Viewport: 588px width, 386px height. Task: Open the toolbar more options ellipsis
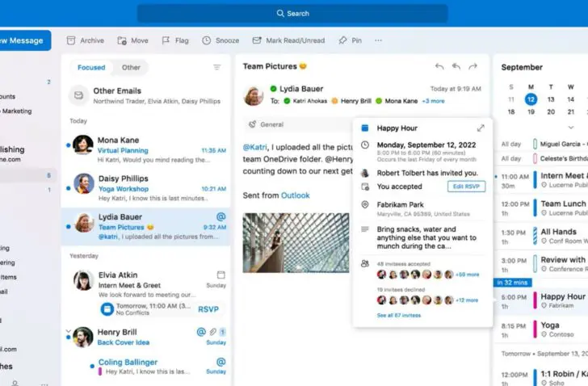(x=378, y=40)
